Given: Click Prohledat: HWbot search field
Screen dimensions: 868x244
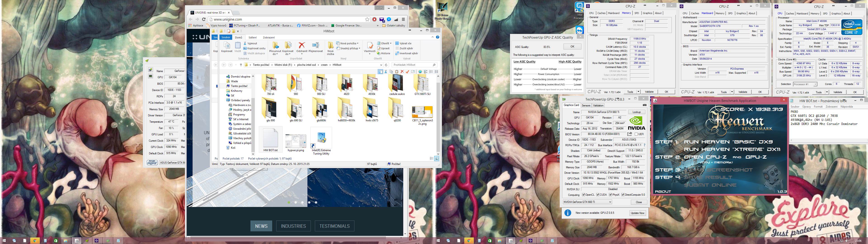Looking at the screenshot, I should pyautogui.click(x=414, y=65).
